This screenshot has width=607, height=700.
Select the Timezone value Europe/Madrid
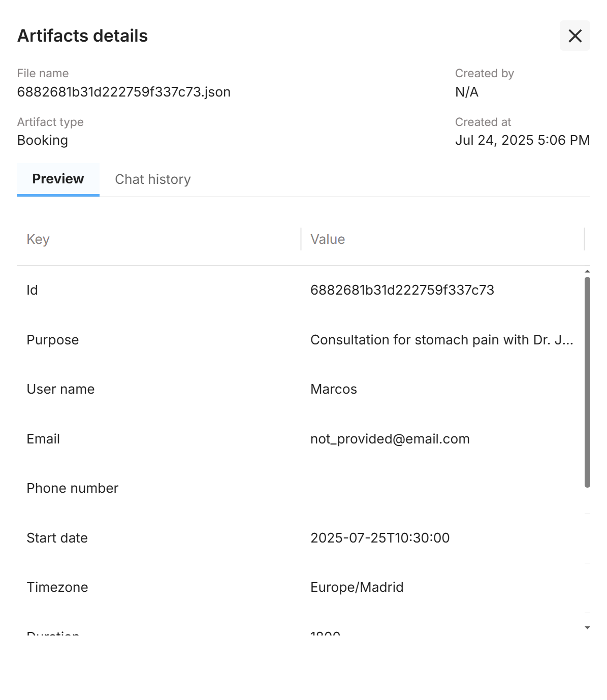357,587
